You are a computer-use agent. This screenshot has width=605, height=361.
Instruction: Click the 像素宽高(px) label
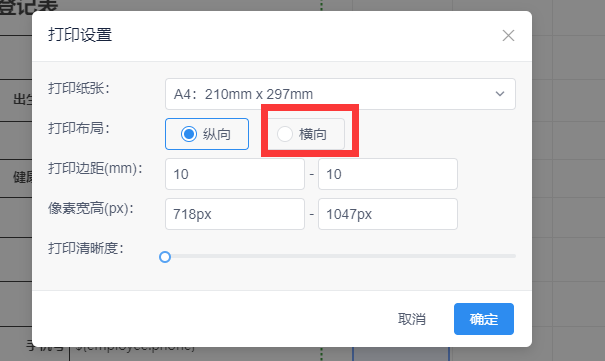click(x=91, y=208)
